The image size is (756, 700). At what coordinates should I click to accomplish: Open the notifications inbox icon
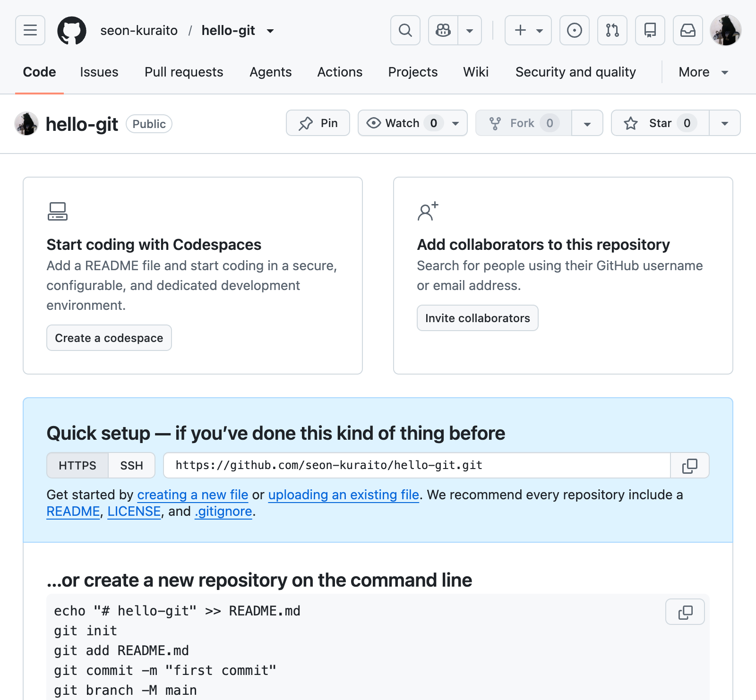[x=688, y=30]
